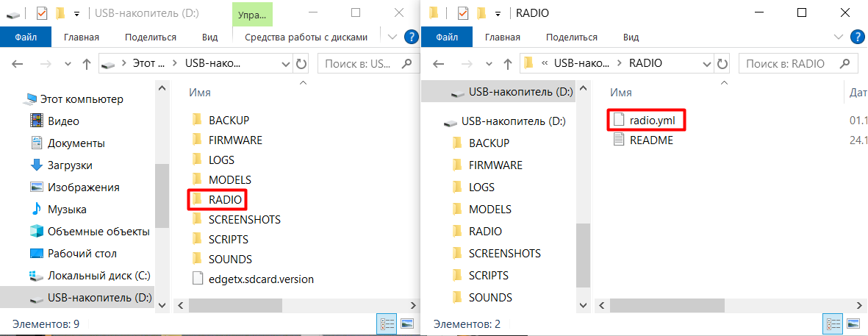Open Средства работы с дисками tab

click(305, 37)
